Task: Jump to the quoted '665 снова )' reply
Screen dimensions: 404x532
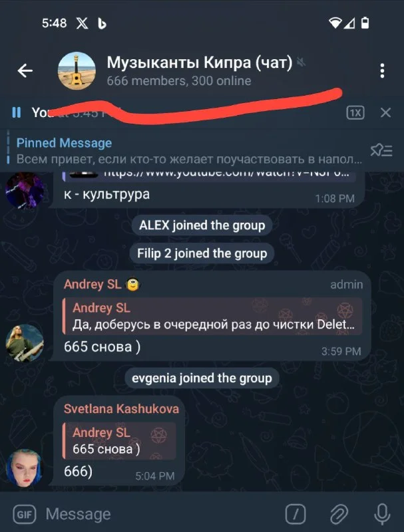Action: (x=119, y=441)
